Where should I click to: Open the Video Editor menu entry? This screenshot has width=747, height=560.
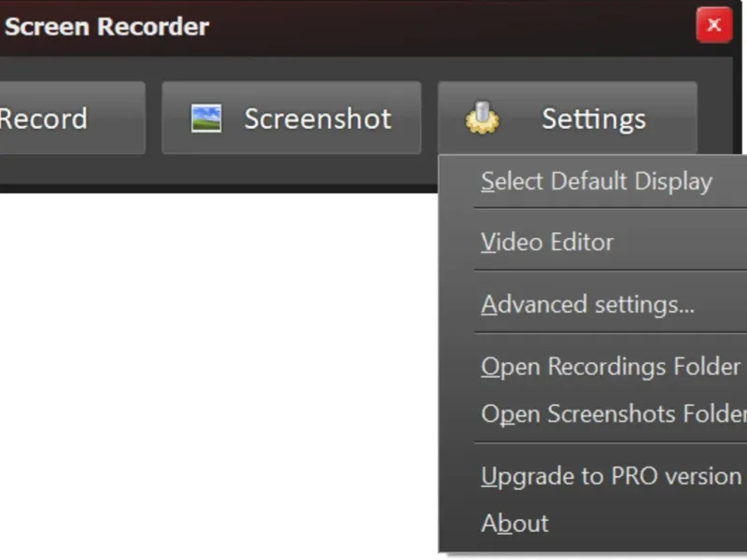[x=547, y=243]
